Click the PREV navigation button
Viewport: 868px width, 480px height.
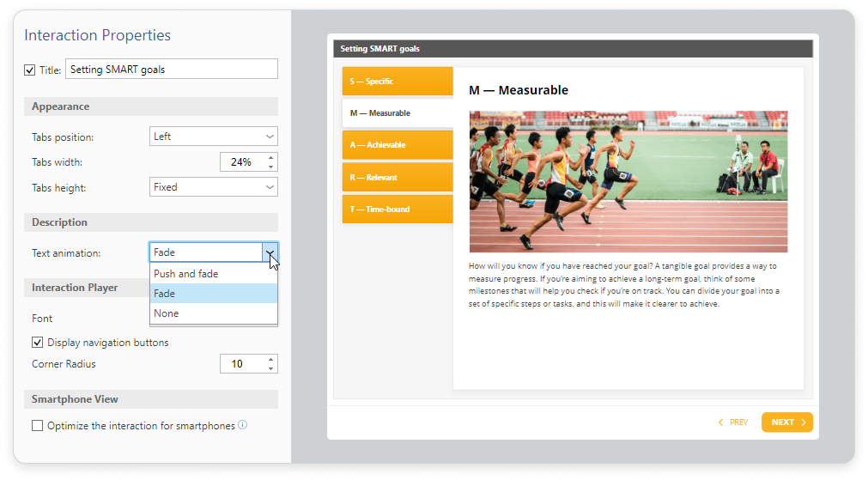(733, 422)
